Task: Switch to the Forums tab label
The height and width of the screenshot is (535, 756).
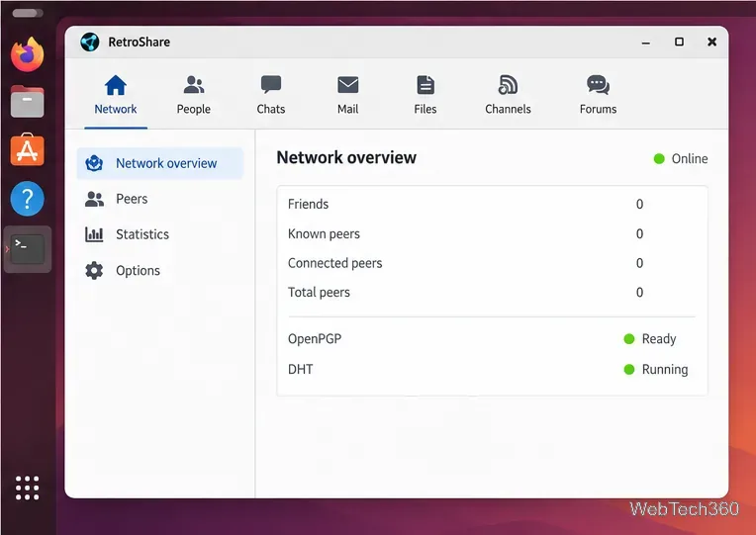Action: point(598,110)
